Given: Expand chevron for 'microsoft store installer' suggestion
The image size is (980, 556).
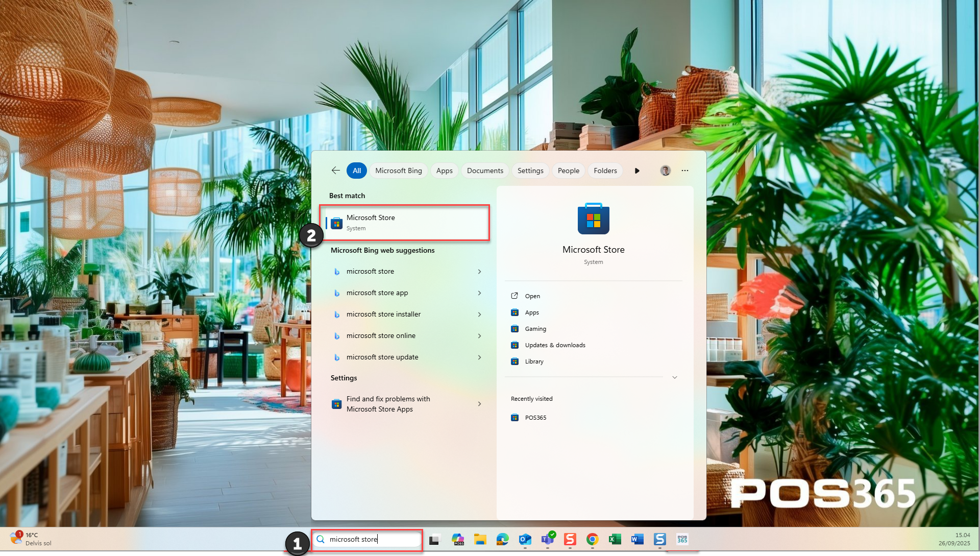Looking at the screenshot, I should tap(479, 315).
